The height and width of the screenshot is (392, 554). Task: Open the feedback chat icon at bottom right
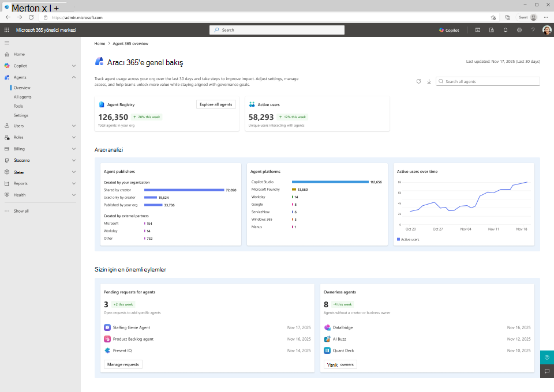(x=547, y=371)
